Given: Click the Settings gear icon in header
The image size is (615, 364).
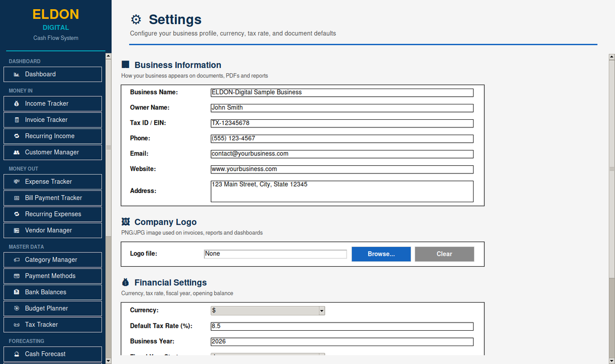Looking at the screenshot, I should [136, 19].
